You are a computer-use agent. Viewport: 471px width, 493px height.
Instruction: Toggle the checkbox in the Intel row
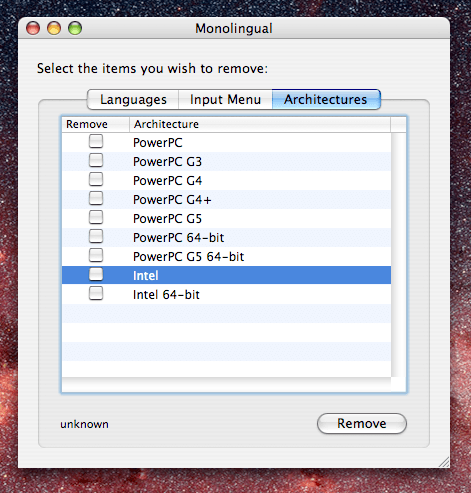[96, 274]
